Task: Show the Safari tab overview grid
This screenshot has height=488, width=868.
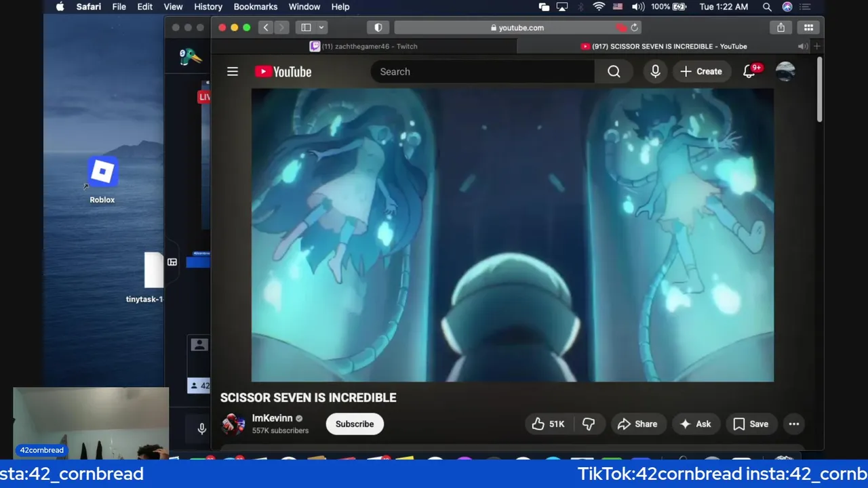Action: (x=808, y=28)
